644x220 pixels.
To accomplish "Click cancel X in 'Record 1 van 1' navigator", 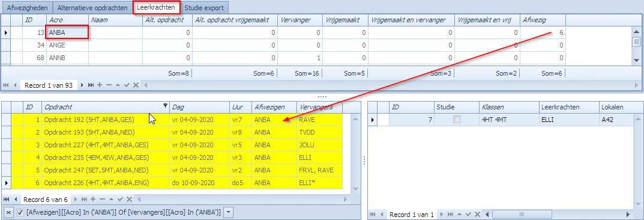I will [x=477, y=214].
